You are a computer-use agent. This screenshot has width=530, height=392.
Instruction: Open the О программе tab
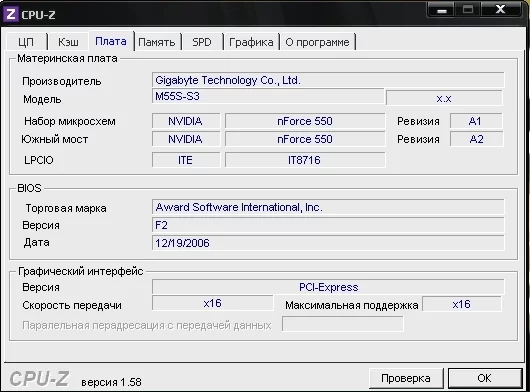[x=317, y=42]
